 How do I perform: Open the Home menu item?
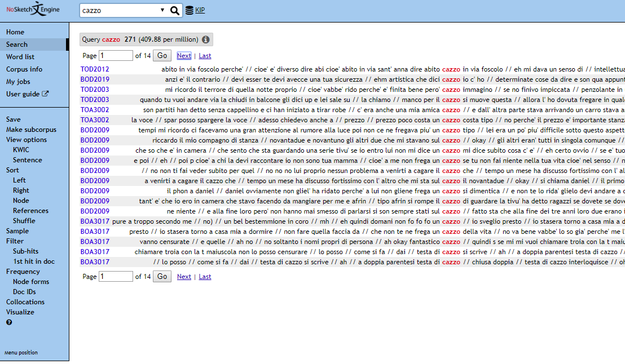pyautogui.click(x=15, y=32)
